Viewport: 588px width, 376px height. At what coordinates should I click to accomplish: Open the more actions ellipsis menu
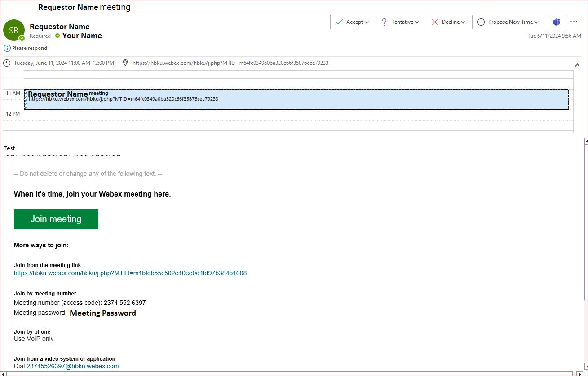(574, 22)
